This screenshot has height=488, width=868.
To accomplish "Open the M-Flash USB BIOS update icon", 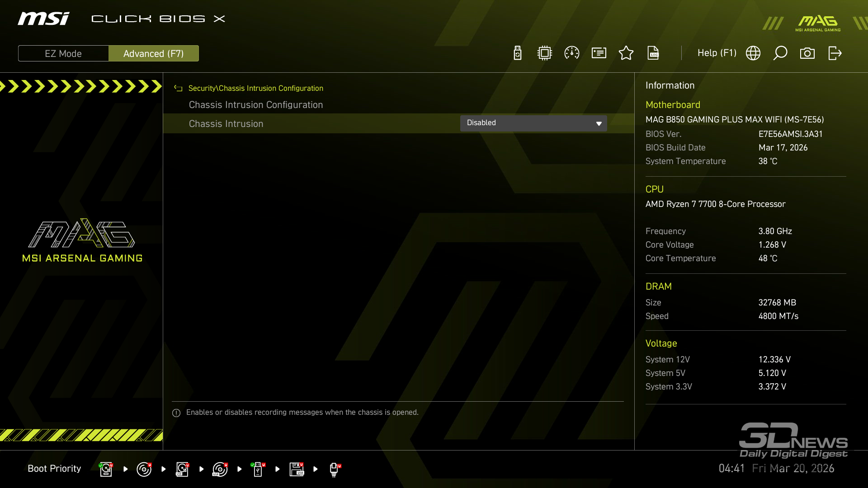I will [x=518, y=53].
